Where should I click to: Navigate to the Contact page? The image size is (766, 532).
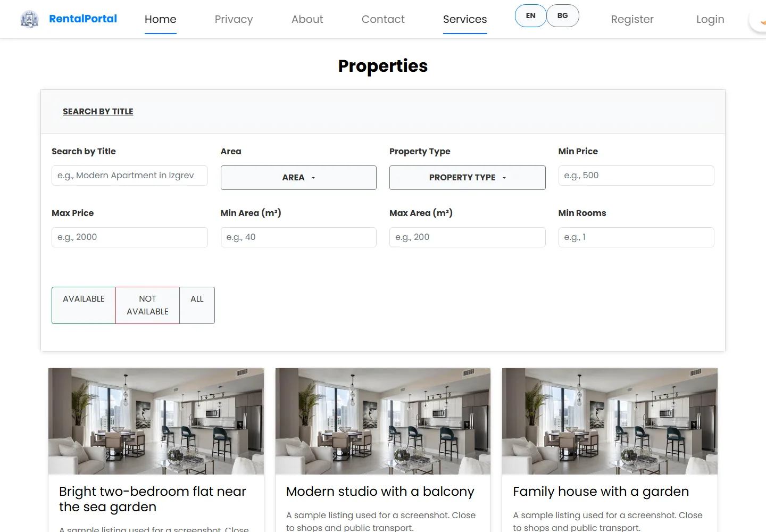click(x=383, y=19)
